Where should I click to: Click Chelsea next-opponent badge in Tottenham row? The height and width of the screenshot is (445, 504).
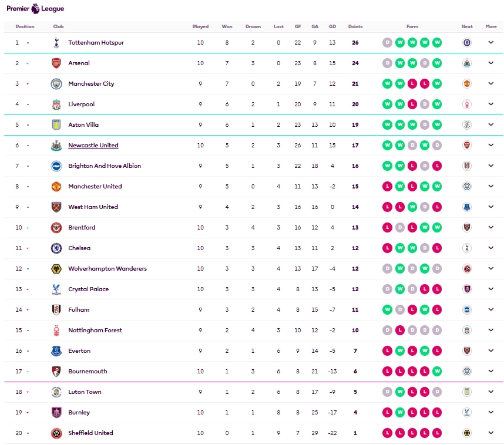pyautogui.click(x=467, y=43)
